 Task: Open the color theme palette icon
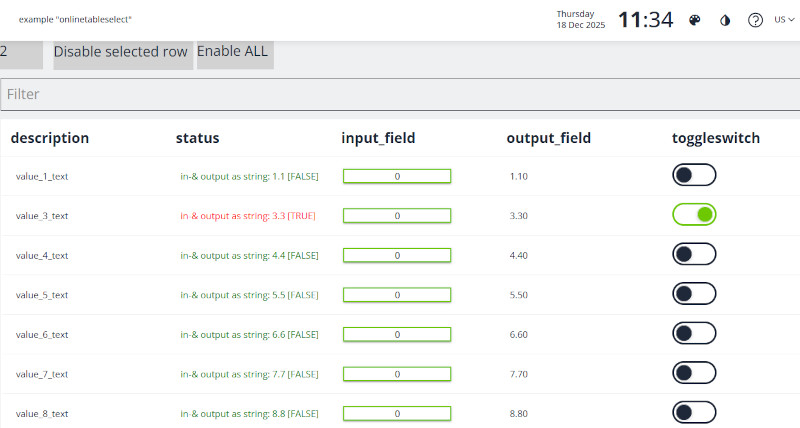(695, 20)
